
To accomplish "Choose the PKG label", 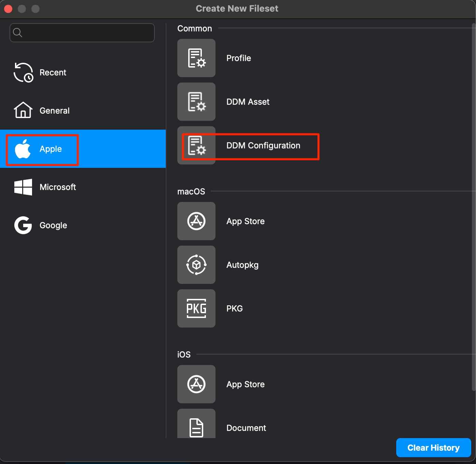I will (x=235, y=308).
